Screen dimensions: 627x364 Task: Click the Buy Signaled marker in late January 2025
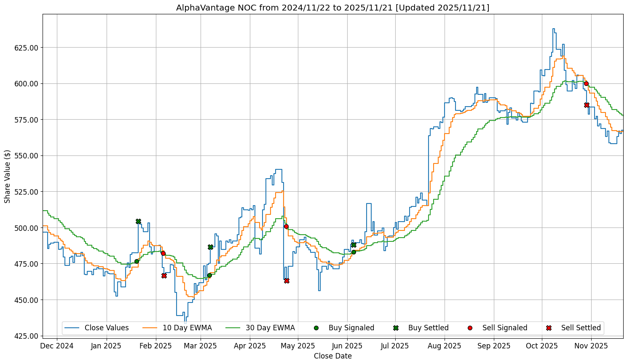click(x=137, y=261)
